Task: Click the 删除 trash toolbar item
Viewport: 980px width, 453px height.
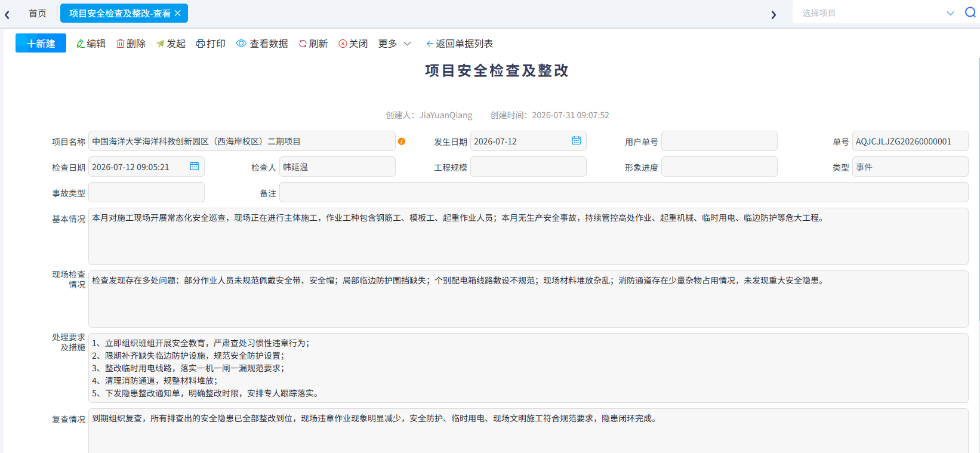Action: tap(131, 44)
